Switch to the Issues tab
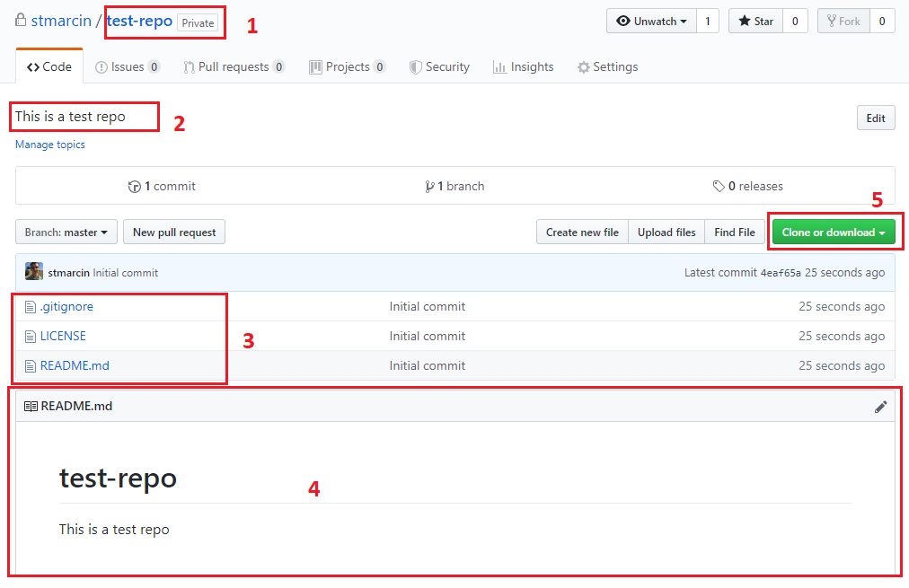 pyautogui.click(x=127, y=67)
